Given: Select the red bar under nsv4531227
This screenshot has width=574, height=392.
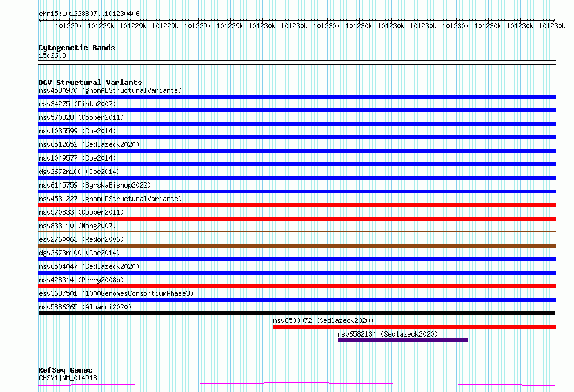Looking at the screenshot, I should click(297, 205).
